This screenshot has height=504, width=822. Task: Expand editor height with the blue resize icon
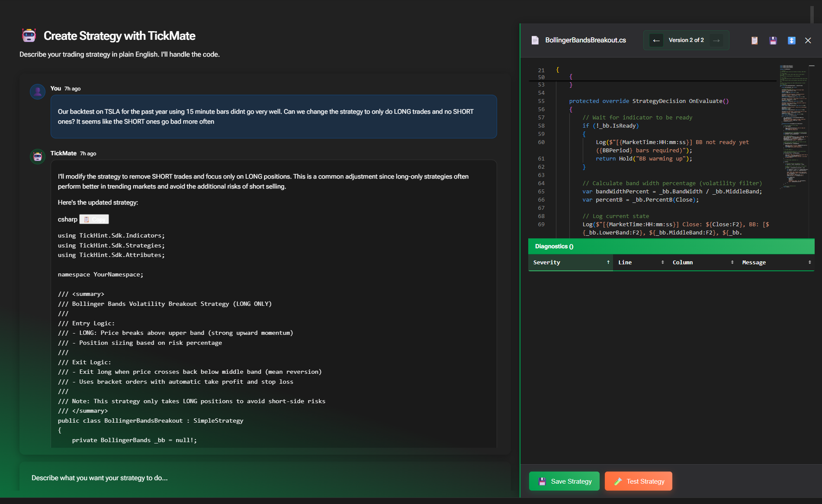[792, 40]
